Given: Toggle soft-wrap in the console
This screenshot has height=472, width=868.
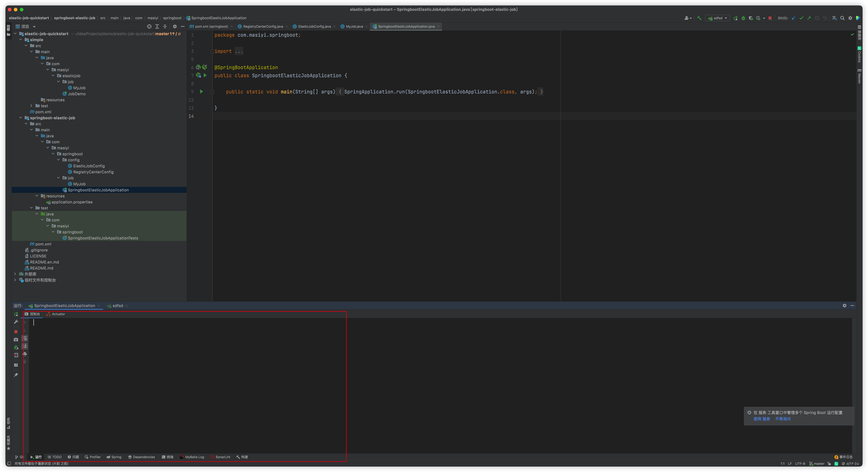Looking at the screenshot, I should [25, 338].
